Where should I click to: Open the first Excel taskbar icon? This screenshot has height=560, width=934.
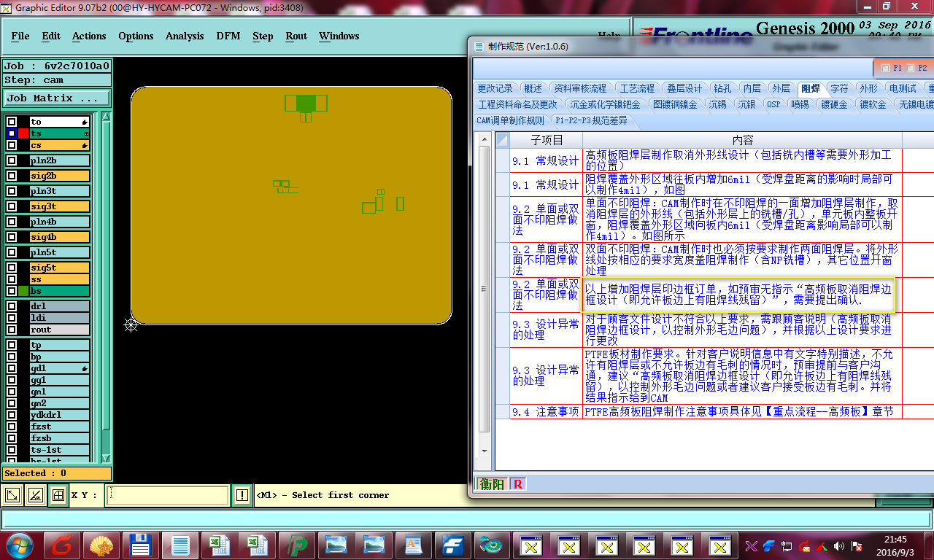click(x=219, y=545)
